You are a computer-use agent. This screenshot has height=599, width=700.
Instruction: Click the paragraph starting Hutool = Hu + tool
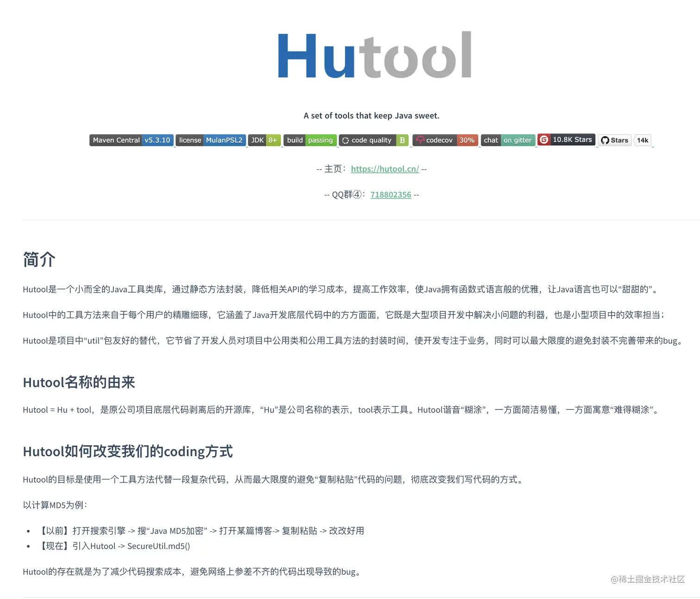tap(342, 410)
